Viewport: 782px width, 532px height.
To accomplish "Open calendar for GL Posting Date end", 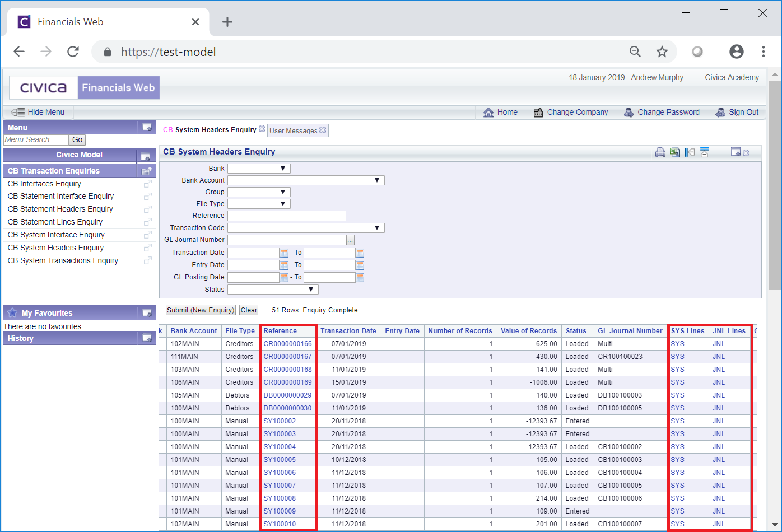I will tap(360, 278).
